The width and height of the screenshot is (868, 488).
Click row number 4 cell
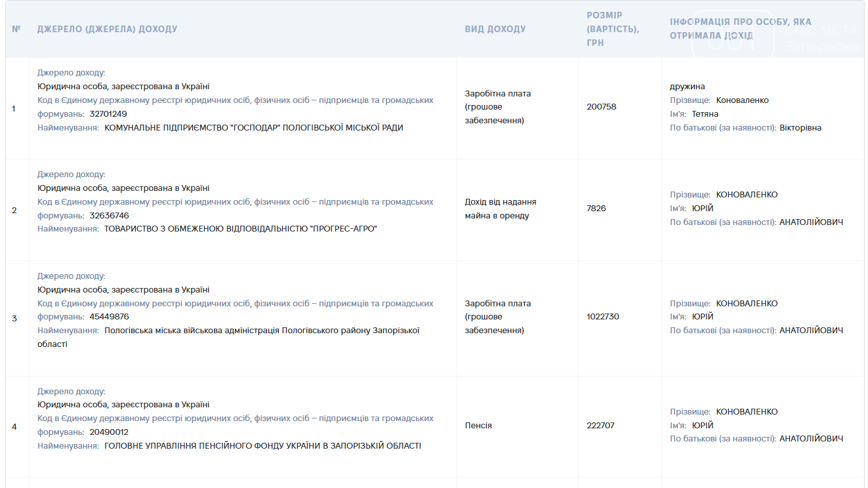[x=14, y=427]
